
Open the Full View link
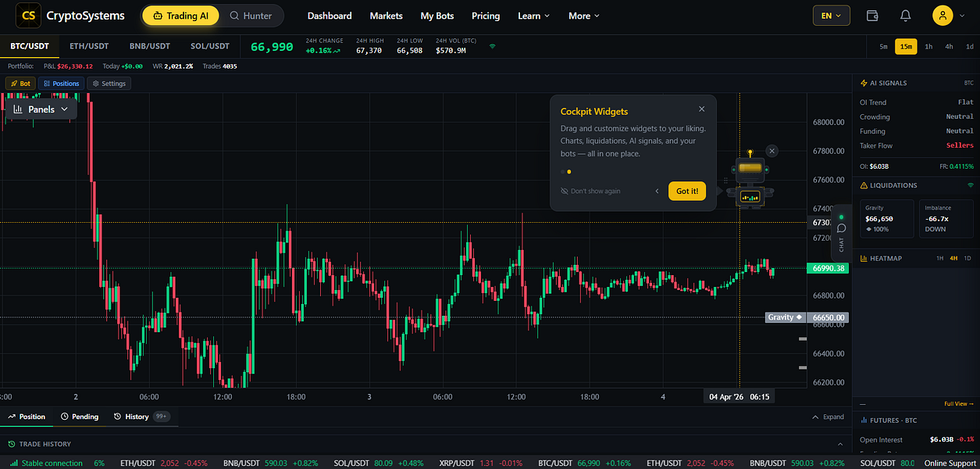coord(959,404)
